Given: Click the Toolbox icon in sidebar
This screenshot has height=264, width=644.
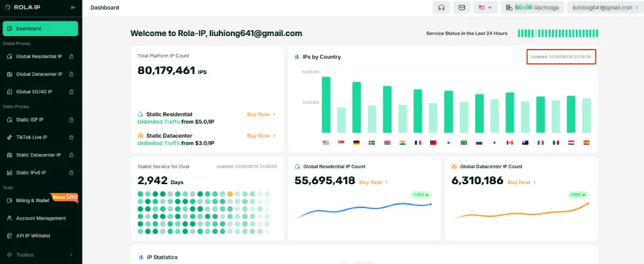Looking at the screenshot, I should pos(10,255).
